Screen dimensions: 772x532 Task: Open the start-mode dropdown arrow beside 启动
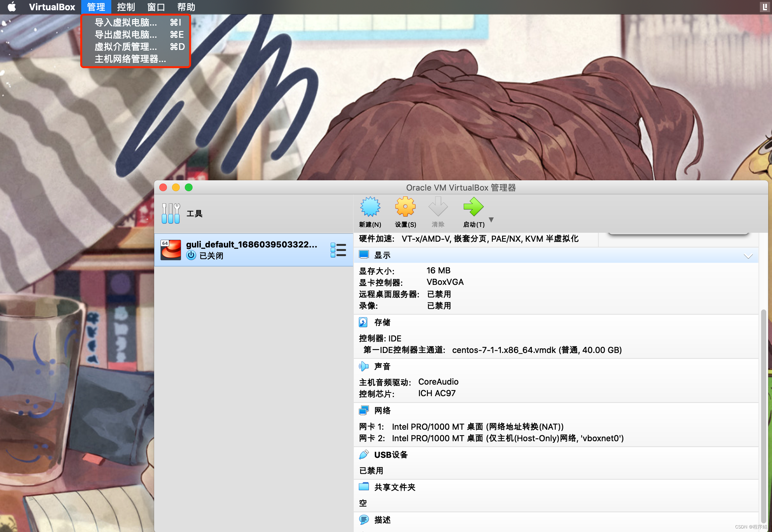point(491,220)
